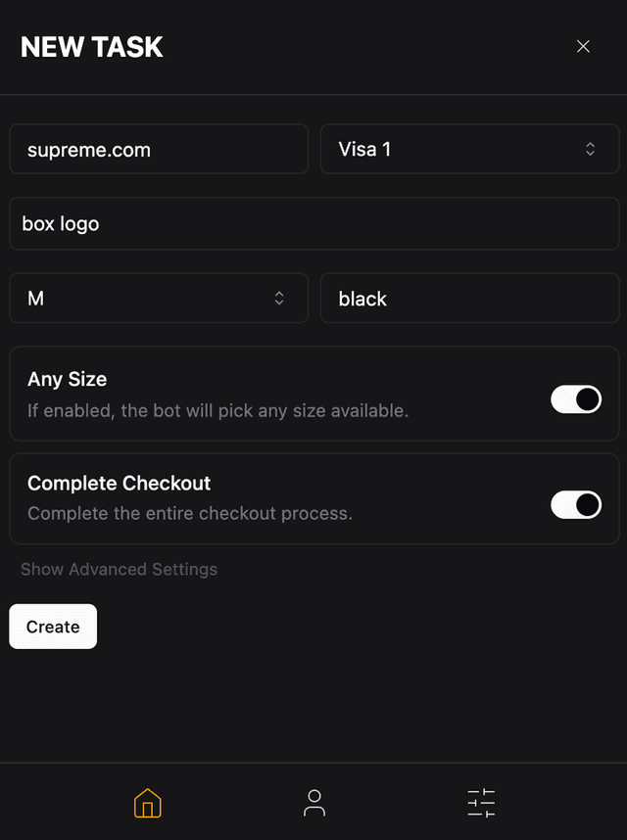Click the 'Complete the entire checkout process' text
This screenshot has width=627, height=840.
(x=190, y=513)
